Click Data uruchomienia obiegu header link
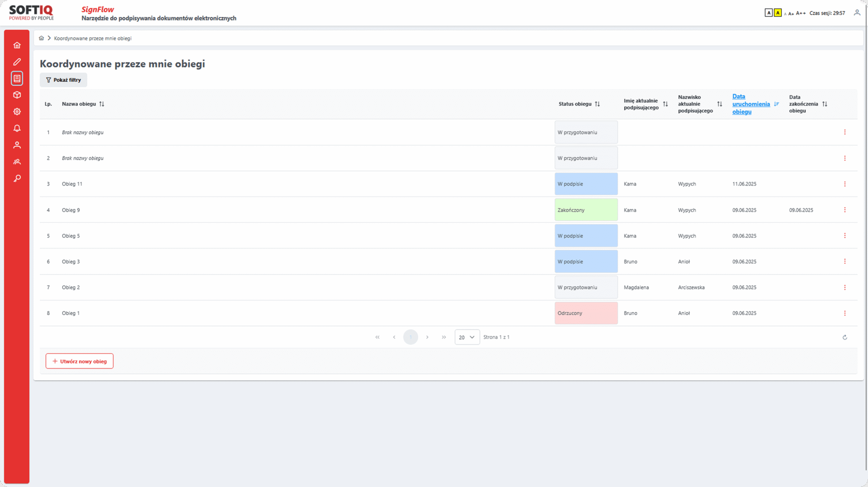This screenshot has height=487, width=868. tap(750, 104)
